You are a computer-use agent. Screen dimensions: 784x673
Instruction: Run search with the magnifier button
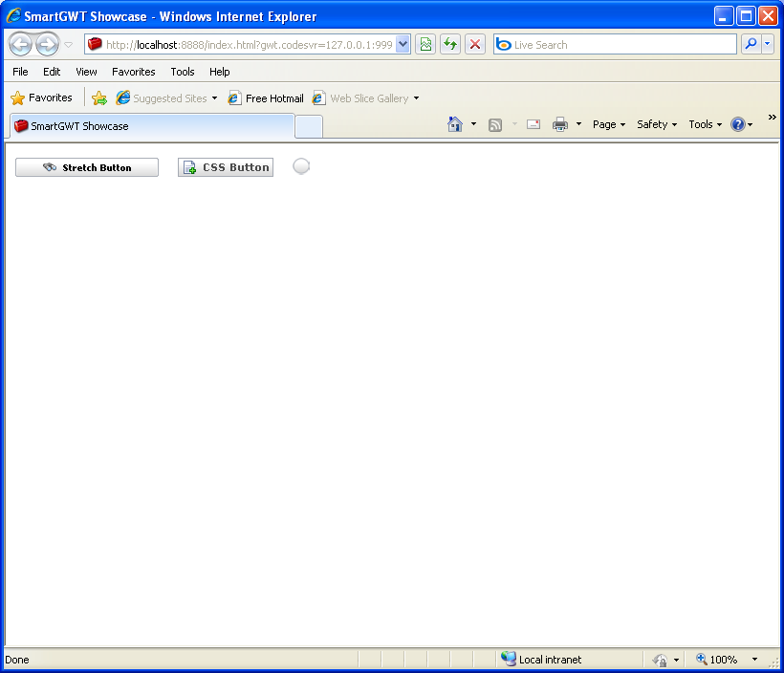751,45
